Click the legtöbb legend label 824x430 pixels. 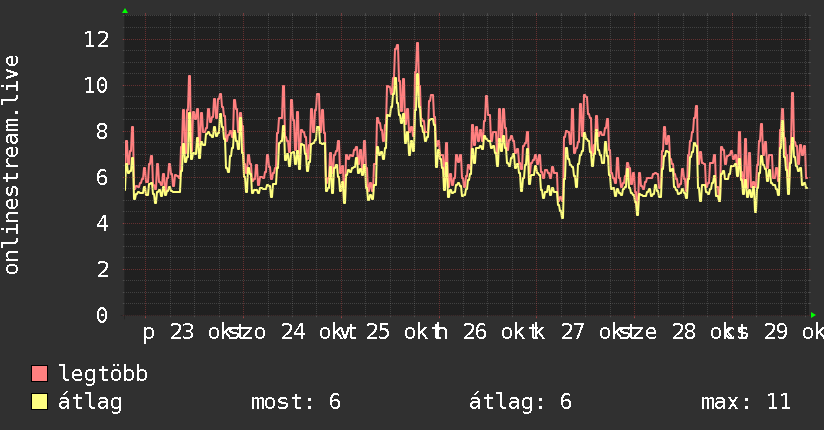point(104,374)
